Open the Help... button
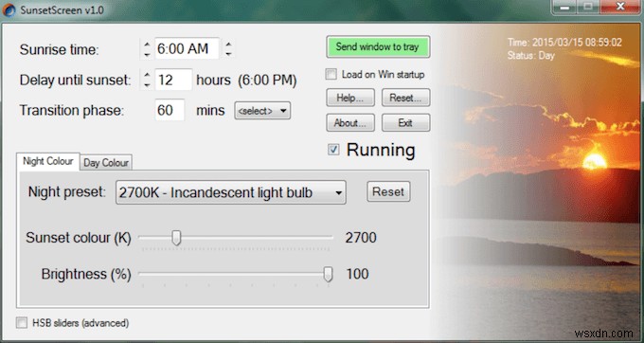644x343 pixels. coord(350,98)
